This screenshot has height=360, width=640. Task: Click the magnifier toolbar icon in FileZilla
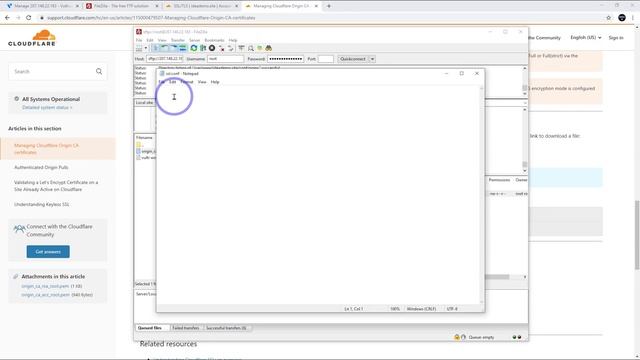[251, 48]
